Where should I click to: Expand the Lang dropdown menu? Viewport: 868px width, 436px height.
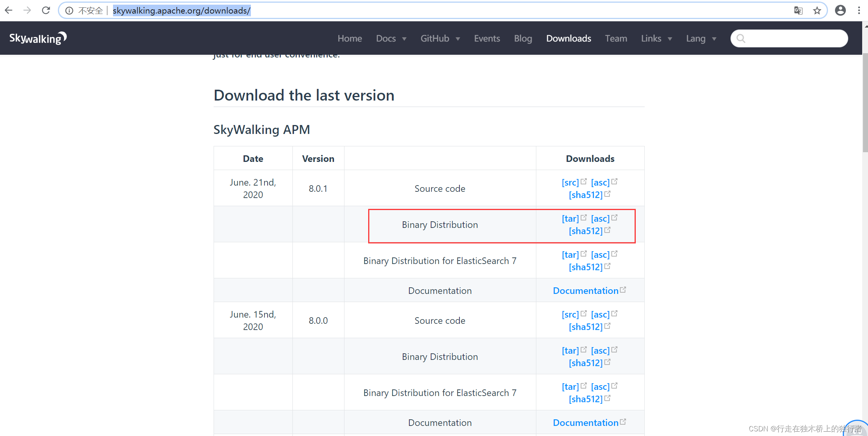click(701, 38)
